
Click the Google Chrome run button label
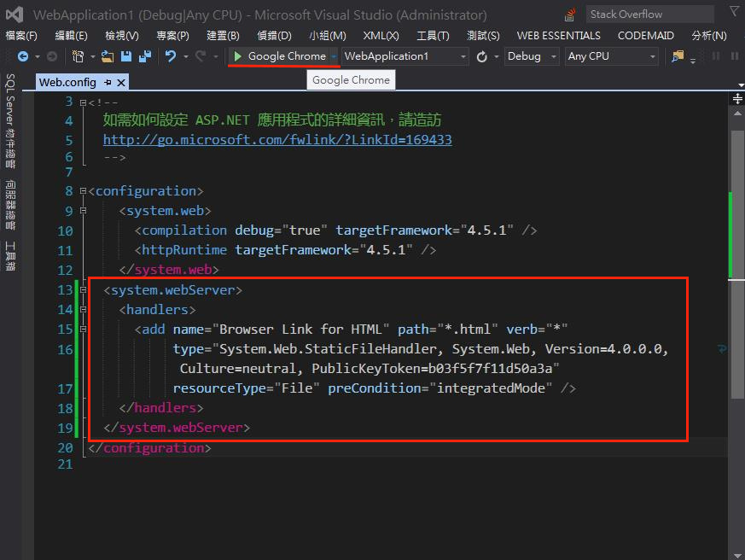(287, 56)
